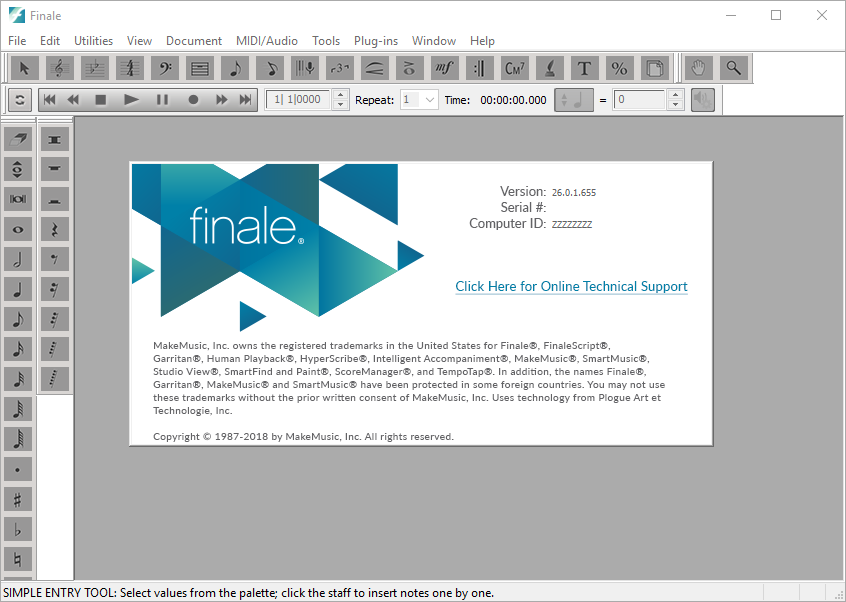846x602 pixels.
Task: Click the rewind playback button
Action: (x=73, y=100)
